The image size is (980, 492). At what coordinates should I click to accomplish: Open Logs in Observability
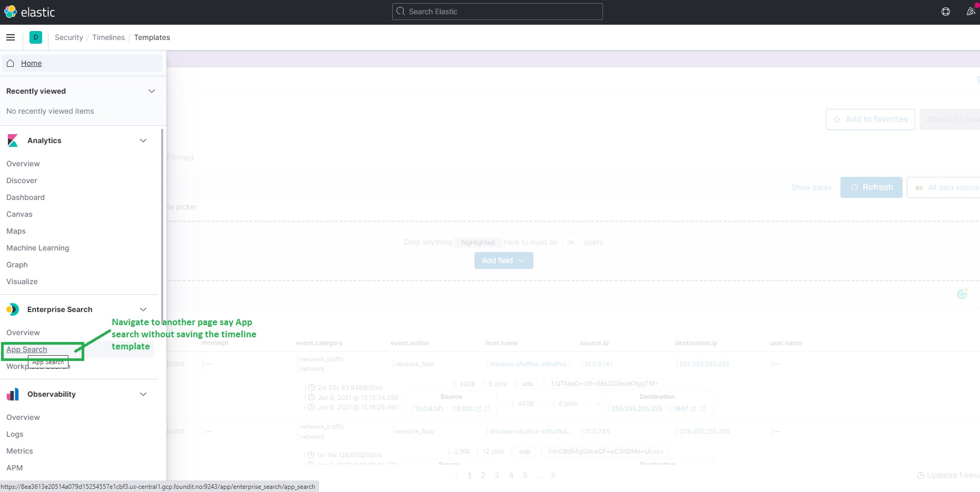pyautogui.click(x=15, y=434)
